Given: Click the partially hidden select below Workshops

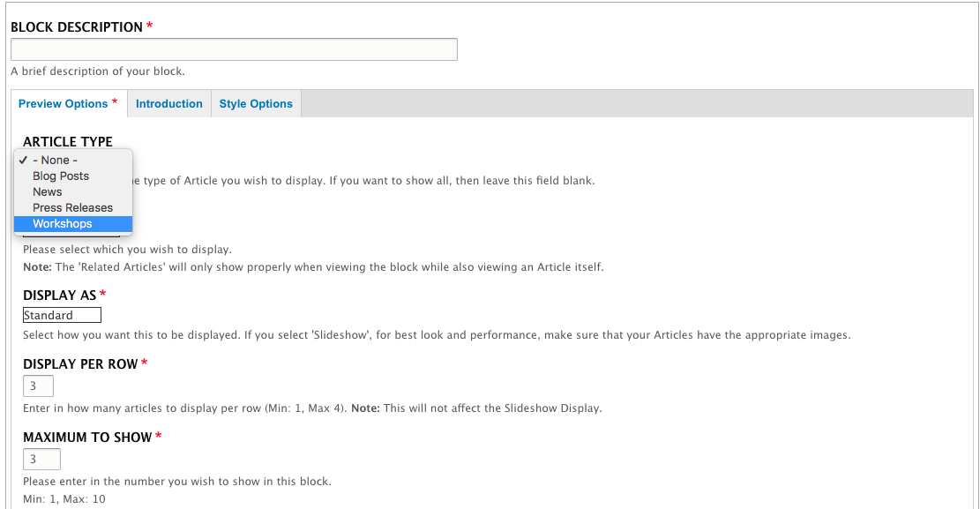Looking at the screenshot, I should [125, 236].
